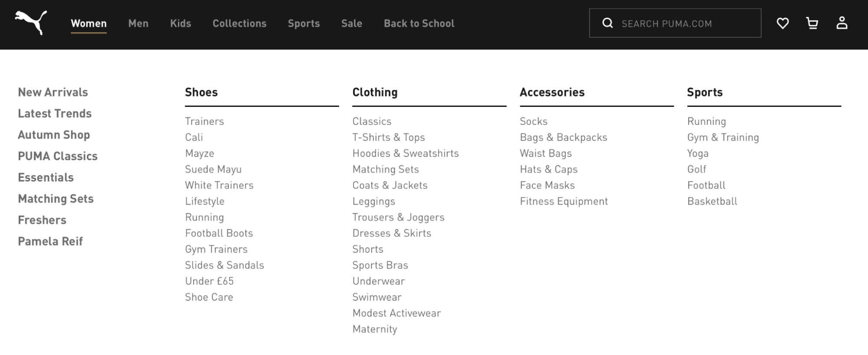Open the shopping cart icon

click(x=812, y=23)
